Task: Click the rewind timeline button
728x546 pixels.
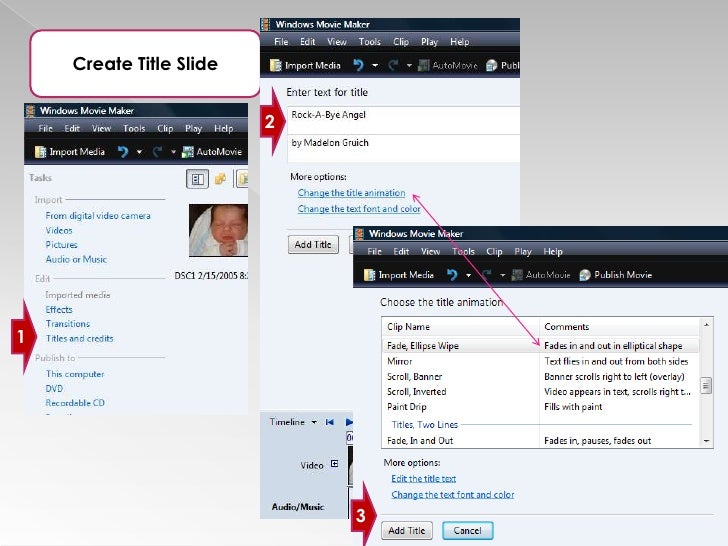Action: pyautogui.click(x=330, y=422)
